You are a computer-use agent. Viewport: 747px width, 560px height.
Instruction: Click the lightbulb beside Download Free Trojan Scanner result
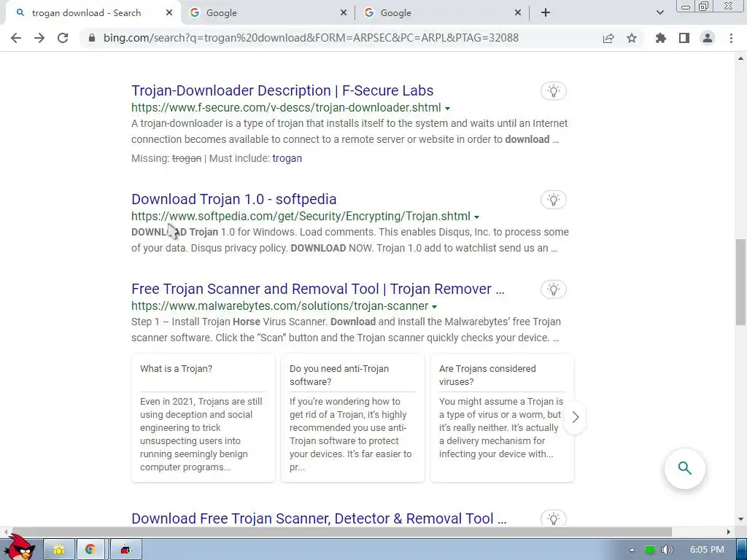point(553,518)
